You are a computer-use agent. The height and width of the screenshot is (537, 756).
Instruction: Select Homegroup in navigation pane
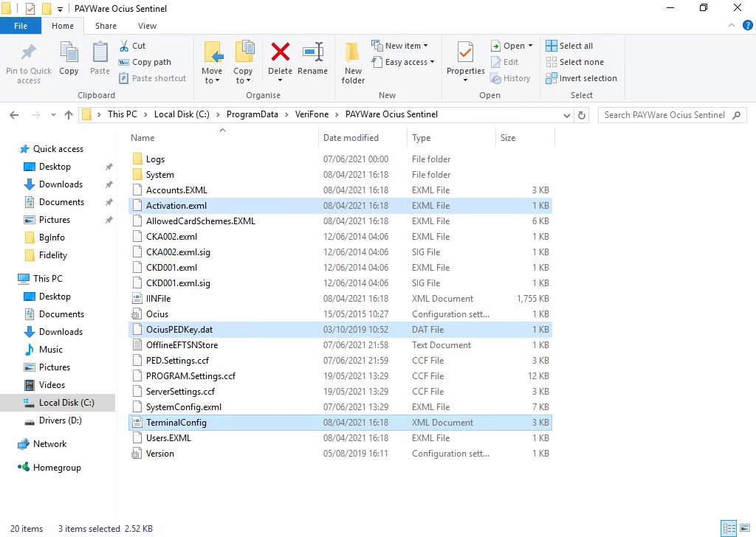[56, 468]
